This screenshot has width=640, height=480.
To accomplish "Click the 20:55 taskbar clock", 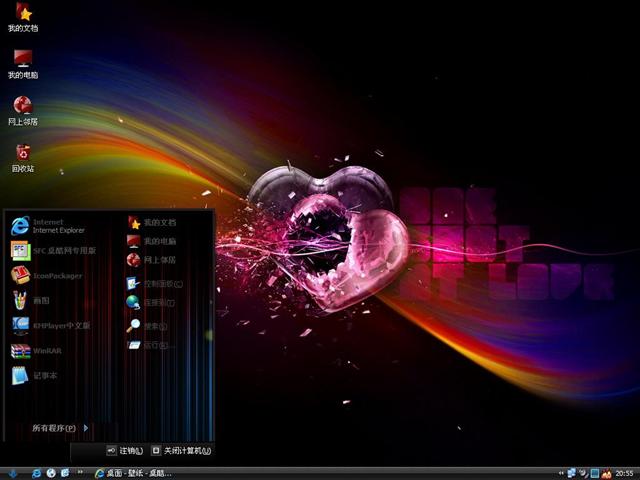I will click(624, 473).
